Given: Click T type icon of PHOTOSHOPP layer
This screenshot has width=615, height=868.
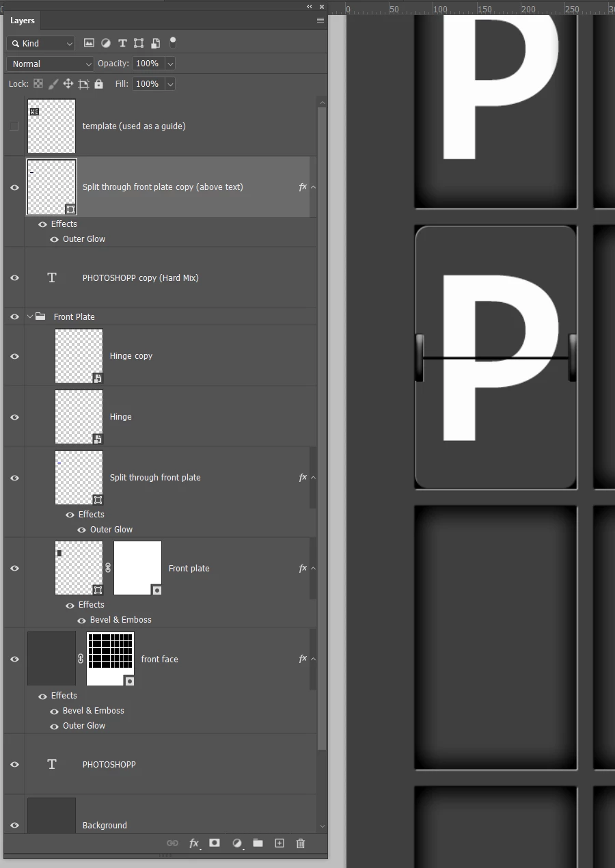Looking at the screenshot, I should coord(52,764).
